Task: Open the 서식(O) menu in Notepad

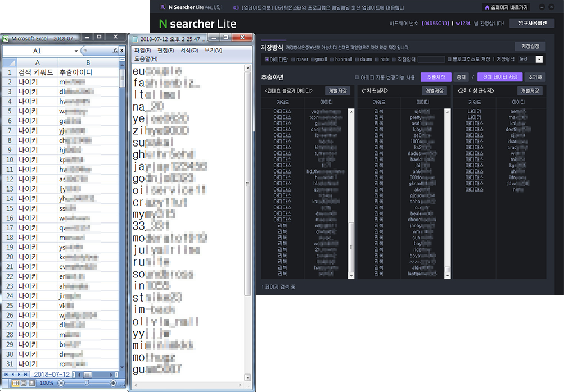Action: [x=189, y=51]
